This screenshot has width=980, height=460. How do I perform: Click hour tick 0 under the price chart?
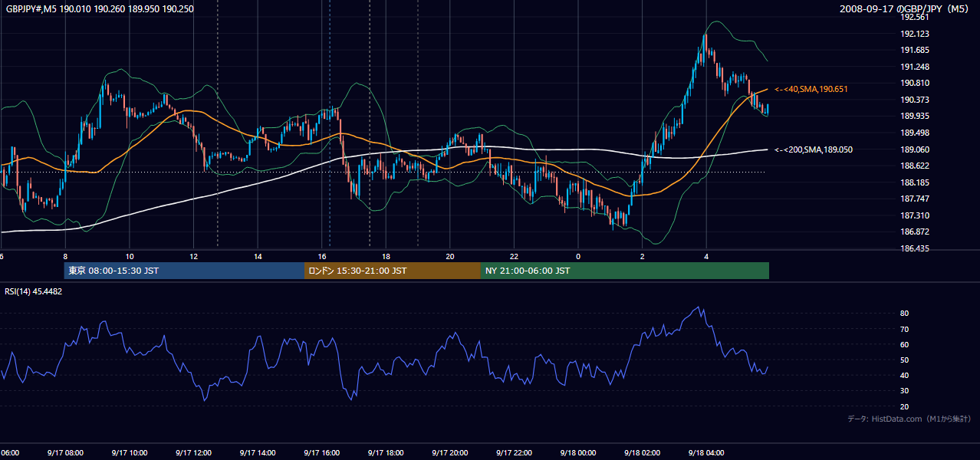[578, 257]
